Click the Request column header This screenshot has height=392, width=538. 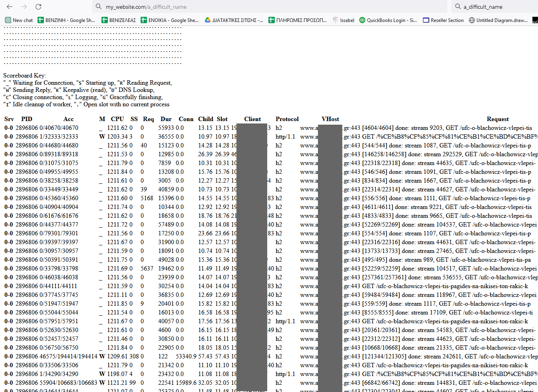click(497, 119)
